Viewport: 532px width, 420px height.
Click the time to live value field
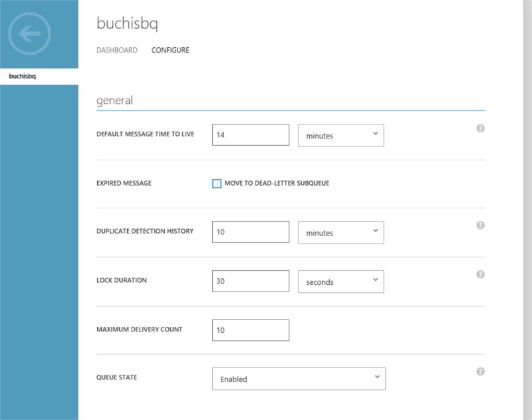click(x=250, y=135)
